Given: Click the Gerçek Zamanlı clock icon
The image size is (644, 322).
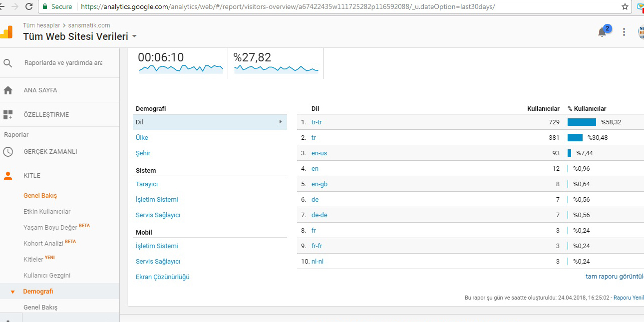Looking at the screenshot, I should (8, 152).
